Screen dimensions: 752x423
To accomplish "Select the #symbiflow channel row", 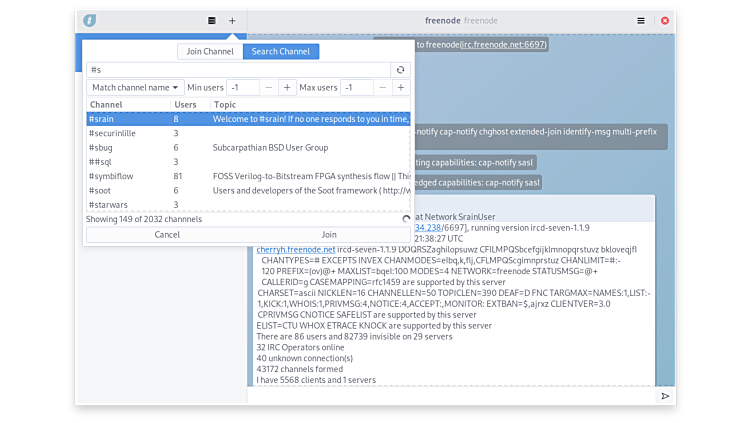I will [248, 176].
